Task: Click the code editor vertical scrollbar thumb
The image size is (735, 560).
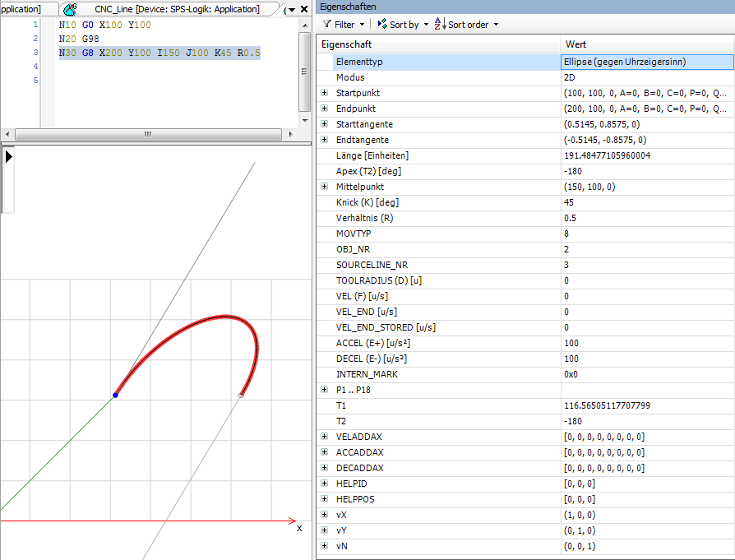Action: [x=305, y=72]
